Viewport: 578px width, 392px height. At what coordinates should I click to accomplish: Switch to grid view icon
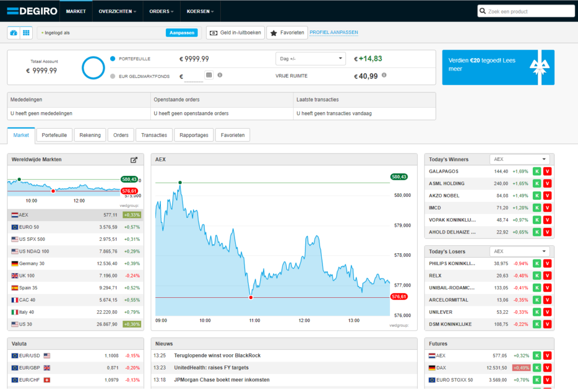click(26, 33)
